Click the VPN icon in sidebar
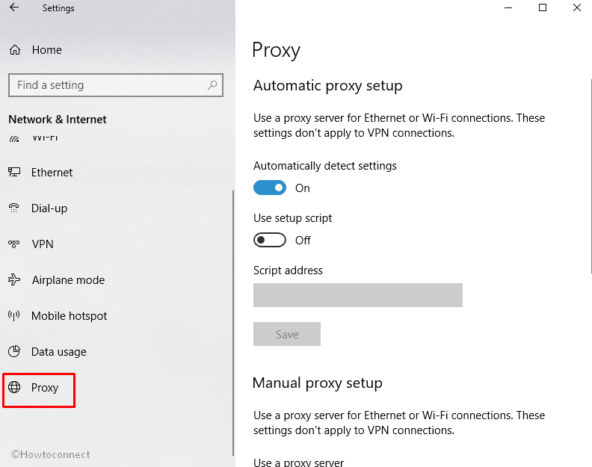 [14, 244]
